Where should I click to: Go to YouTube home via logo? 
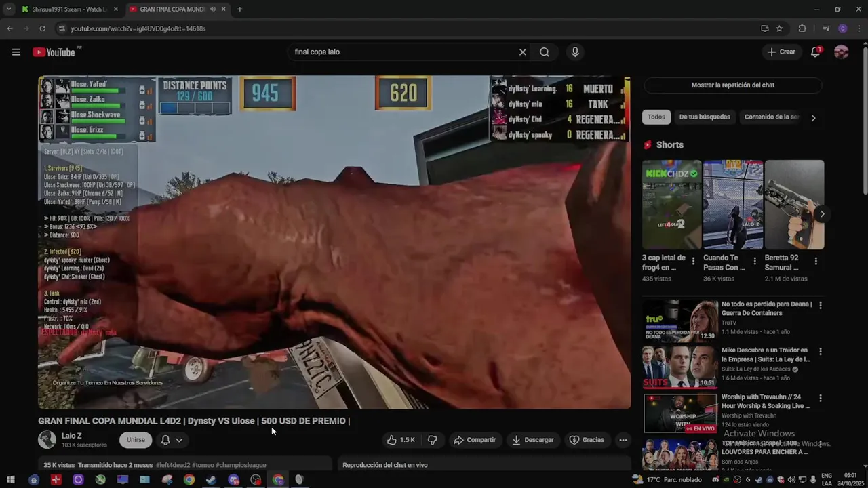[54, 52]
